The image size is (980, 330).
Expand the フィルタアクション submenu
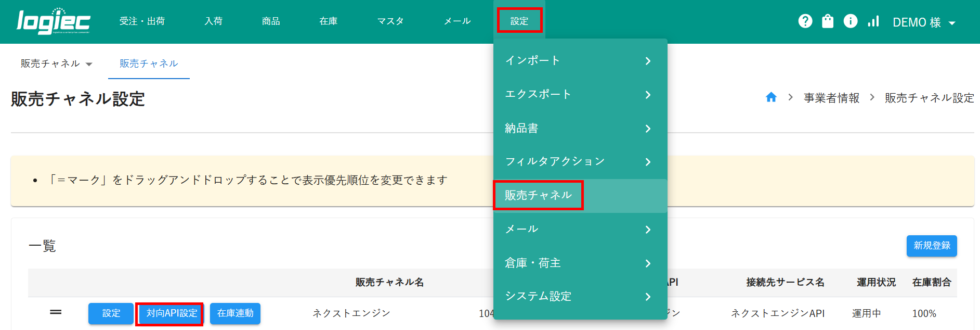580,162
